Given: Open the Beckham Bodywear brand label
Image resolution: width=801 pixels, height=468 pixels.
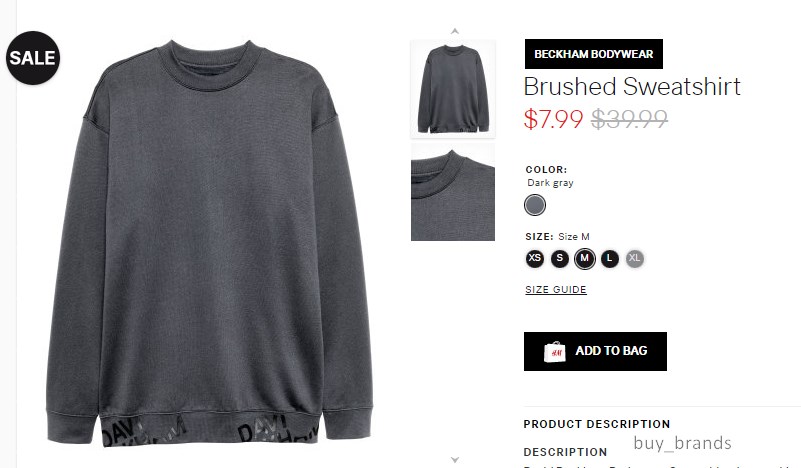Looking at the screenshot, I should pos(594,54).
